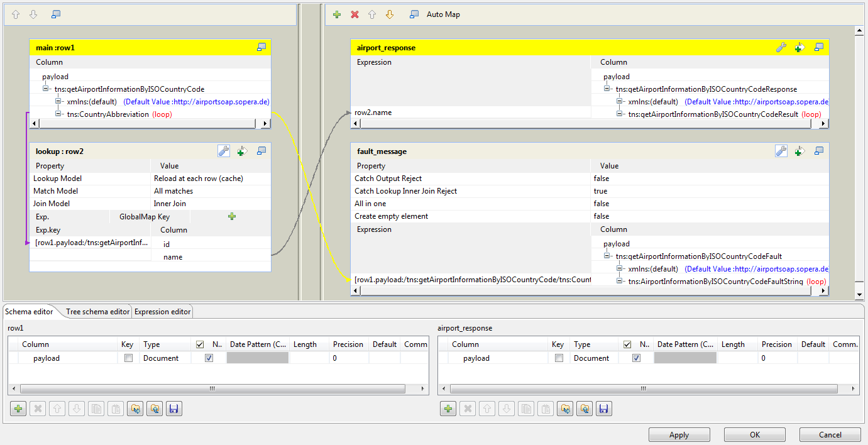This screenshot has width=868, height=445.
Task: Click the wrench settings icon in fault_message table
Action: pos(781,151)
